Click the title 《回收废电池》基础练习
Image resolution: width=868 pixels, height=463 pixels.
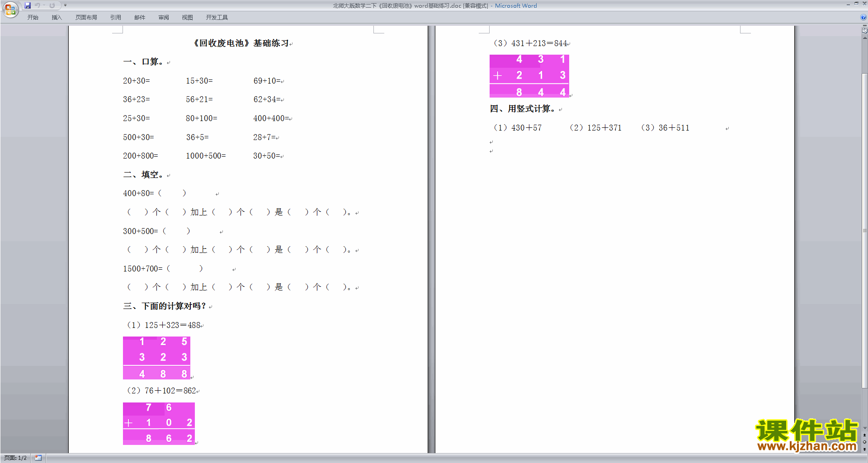tap(241, 43)
